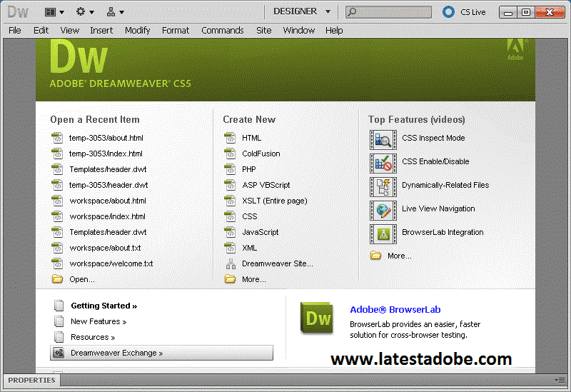The image size is (571, 392).
Task: Watch the CSS Inspect Mode video link
Action: click(433, 138)
